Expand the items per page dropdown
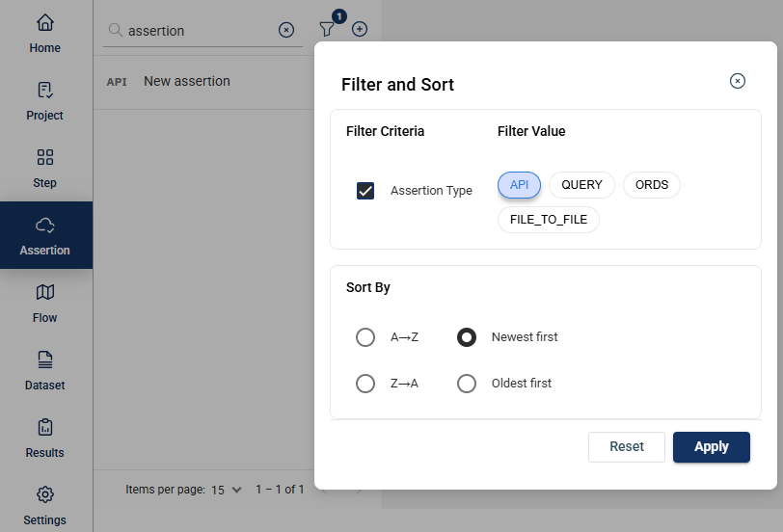 tap(227, 491)
